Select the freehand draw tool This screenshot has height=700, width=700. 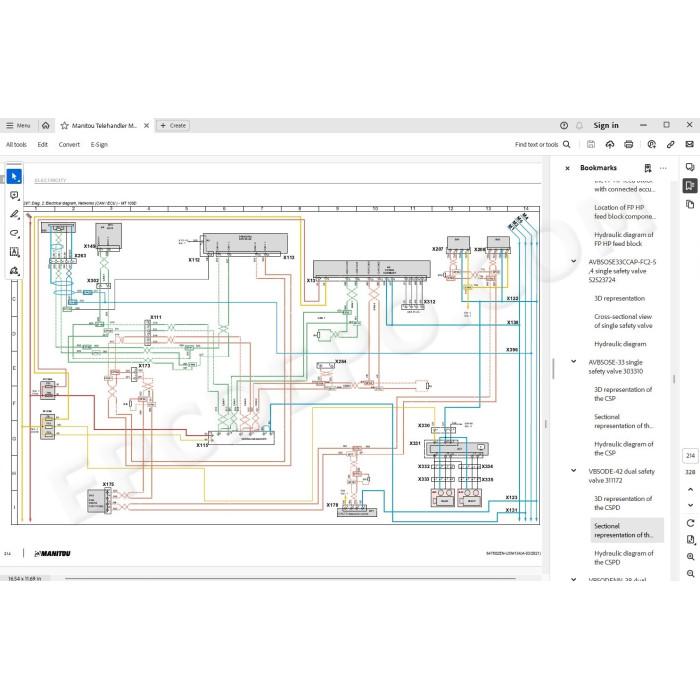pos(14,233)
